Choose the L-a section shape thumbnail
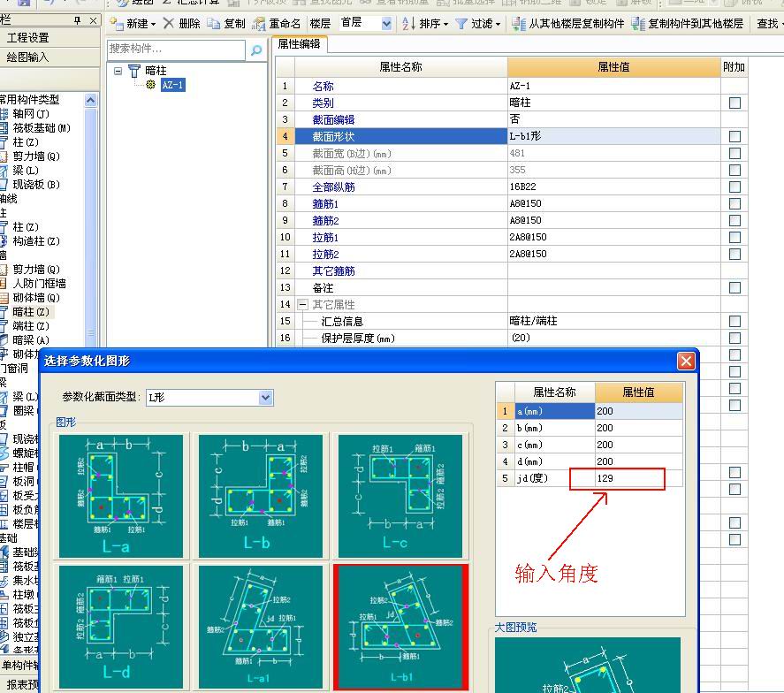 (120, 496)
